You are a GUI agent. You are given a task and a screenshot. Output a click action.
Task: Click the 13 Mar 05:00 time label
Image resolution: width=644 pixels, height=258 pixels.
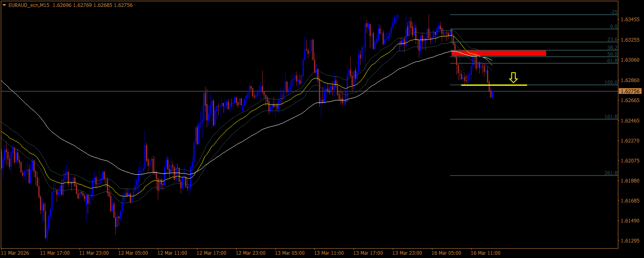pyautogui.click(x=290, y=253)
